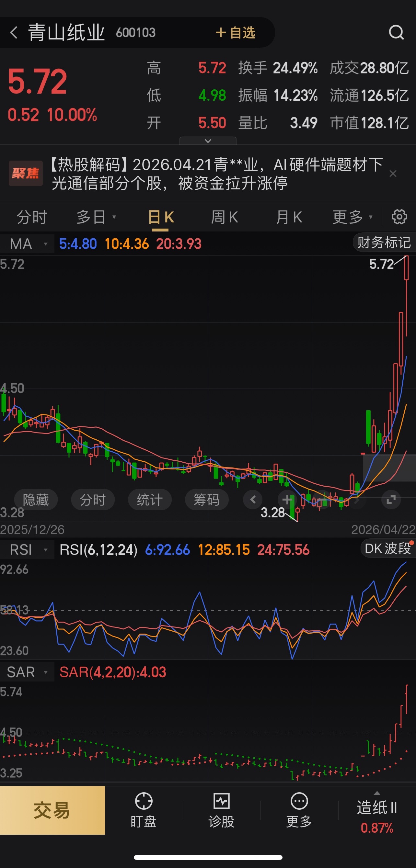Tap the 交易 trade button
Viewport: 416px width, 868px height.
coord(52,810)
